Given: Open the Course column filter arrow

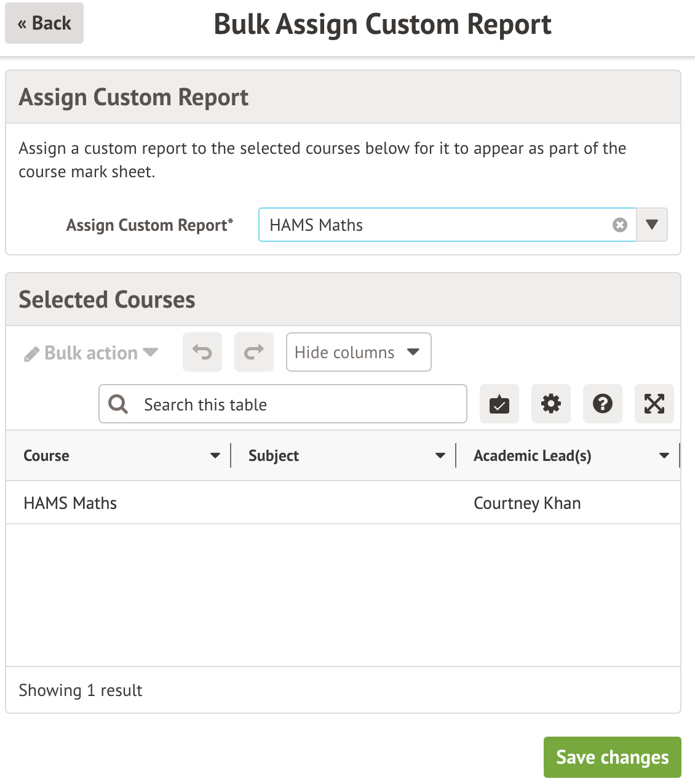Looking at the screenshot, I should click(x=215, y=456).
